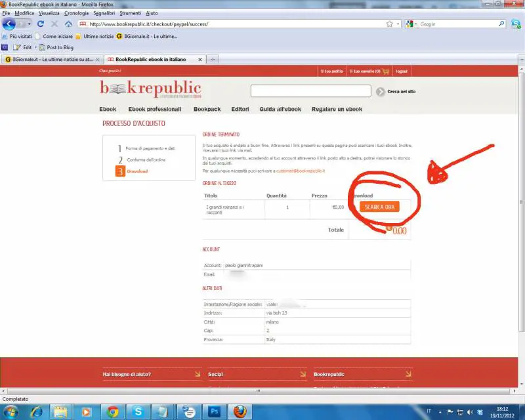Click the volume speaker tray icon
Image resolution: width=525 pixels, height=420 pixels.
click(x=470, y=412)
